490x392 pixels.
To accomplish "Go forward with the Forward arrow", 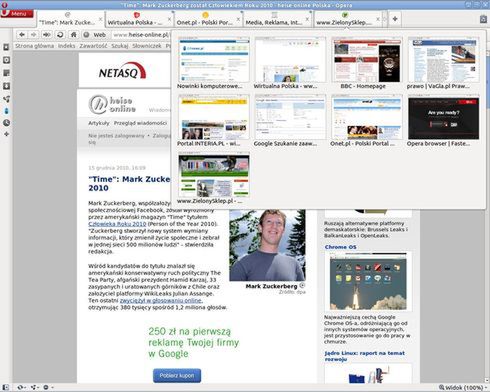I will (34, 35).
